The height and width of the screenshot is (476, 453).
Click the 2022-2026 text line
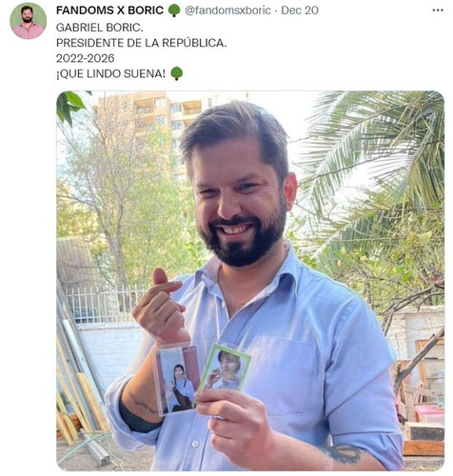click(86, 58)
